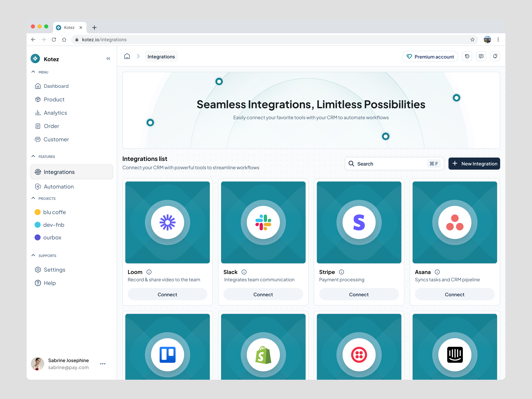Switch to the Integrations breadcrumb tab
The height and width of the screenshot is (399, 532).
[161, 56]
